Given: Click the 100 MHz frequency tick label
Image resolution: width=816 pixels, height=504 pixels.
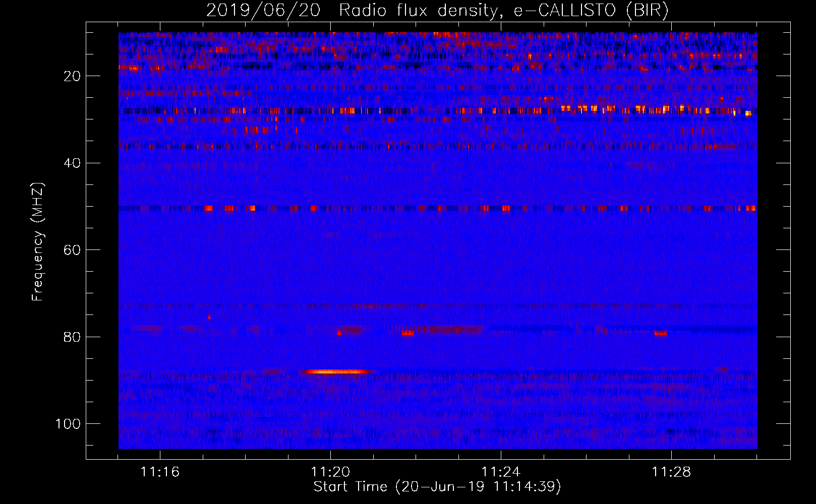Looking at the screenshot, I should 68,424.
